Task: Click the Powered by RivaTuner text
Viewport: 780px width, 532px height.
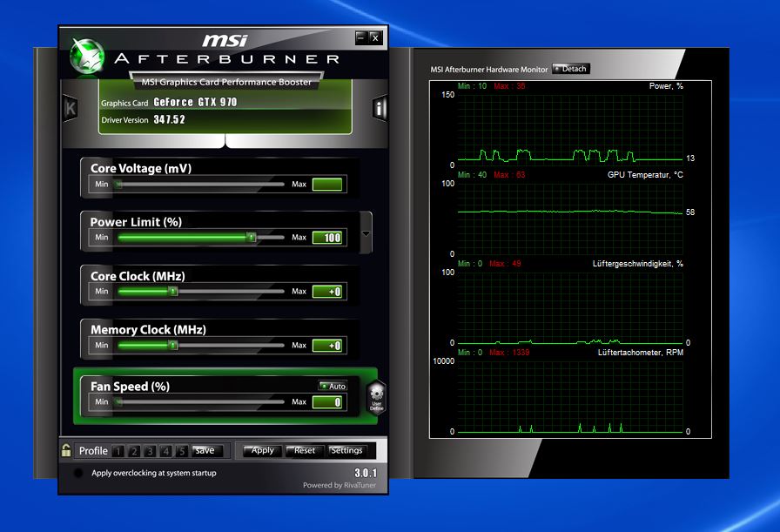Action: pyautogui.click(x=340, y=485)
